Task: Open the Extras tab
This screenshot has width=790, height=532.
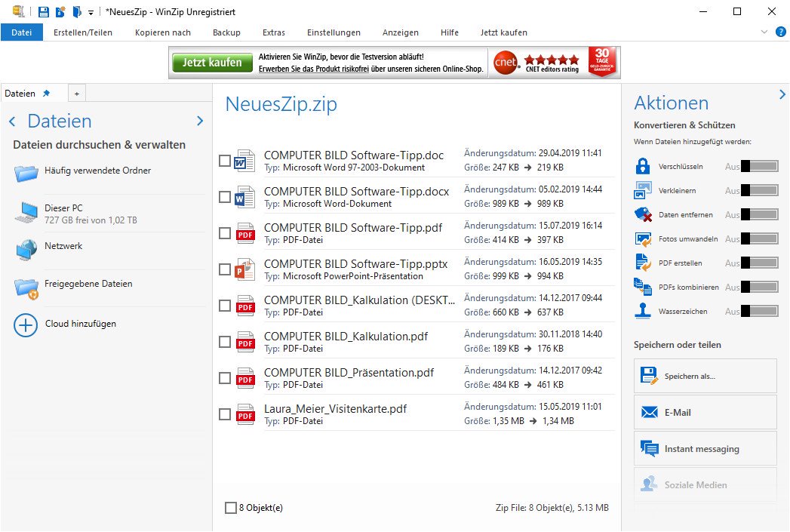Action: 274,32
